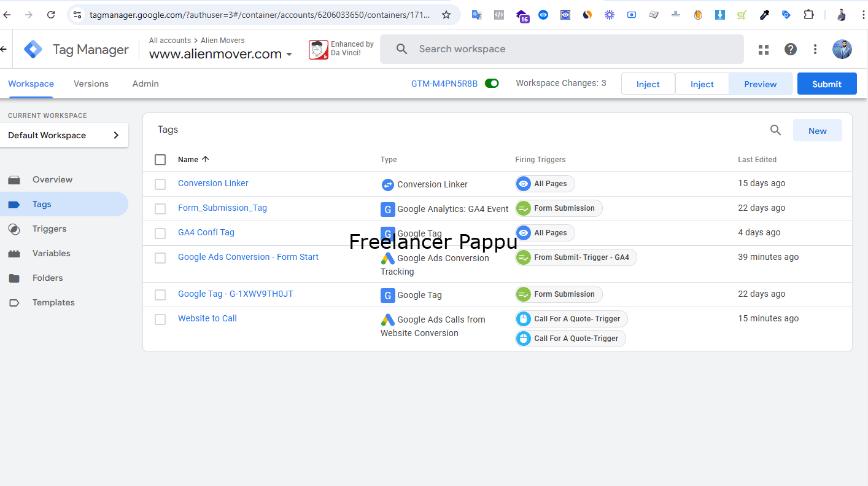The width and height of the screenshot is (868, 486).
Task: Toggle the green switch beside GTM-M4PN5R8B
Action: click(x=492, y=84)
